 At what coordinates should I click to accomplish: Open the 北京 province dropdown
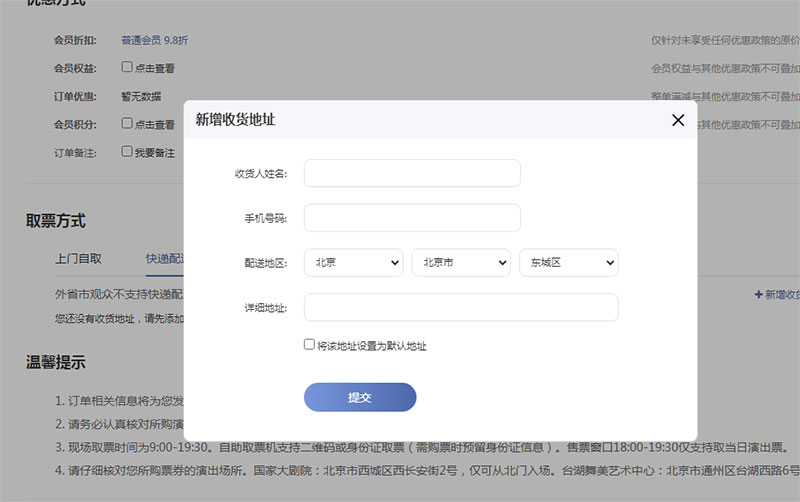(x=353, y=263)
